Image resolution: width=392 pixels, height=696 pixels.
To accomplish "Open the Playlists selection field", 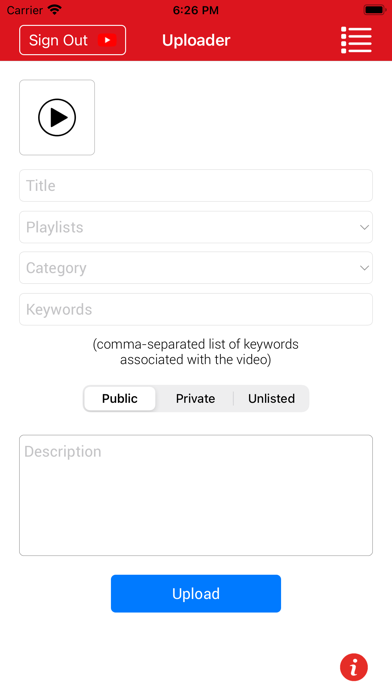I will (x=196, y=227).
